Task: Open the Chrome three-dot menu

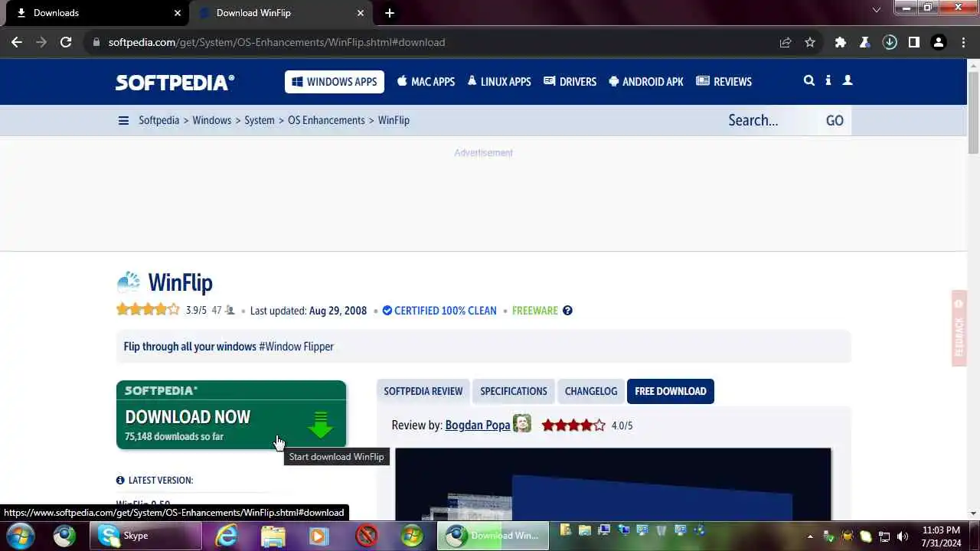Action: point(964,42)
